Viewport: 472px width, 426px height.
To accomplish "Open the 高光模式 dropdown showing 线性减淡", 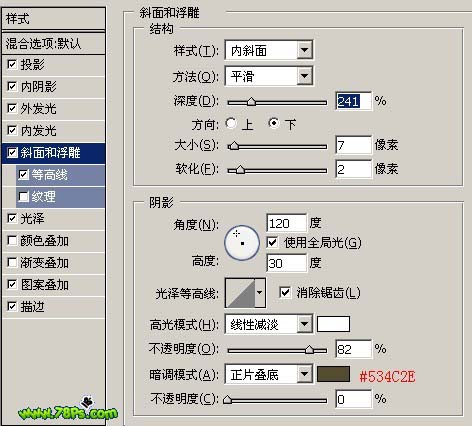I will point(269,324).
